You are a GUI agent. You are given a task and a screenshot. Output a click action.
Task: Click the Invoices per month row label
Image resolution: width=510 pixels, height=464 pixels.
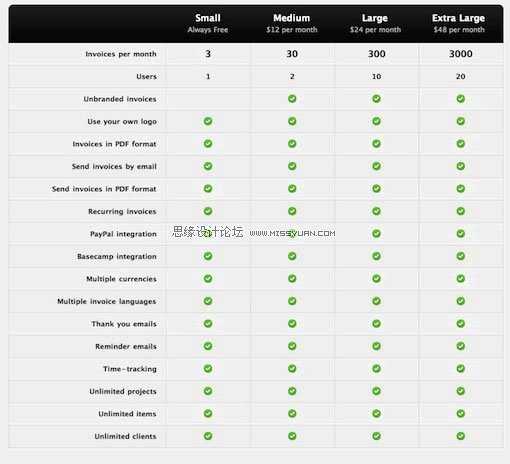point(121,54)
